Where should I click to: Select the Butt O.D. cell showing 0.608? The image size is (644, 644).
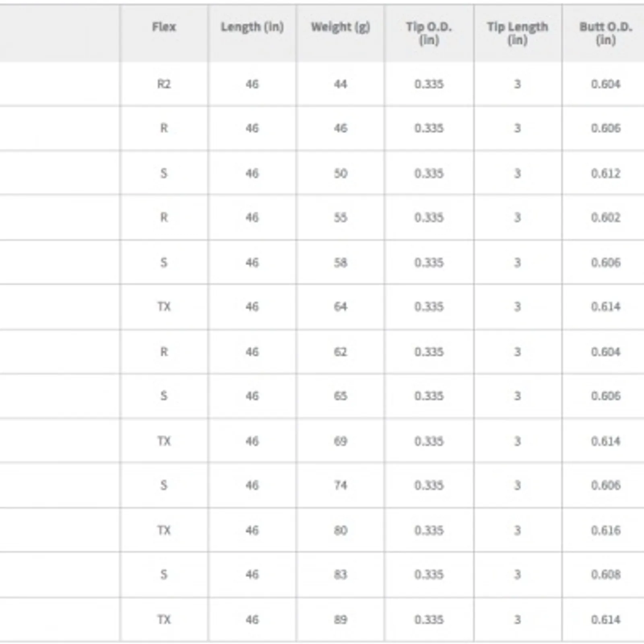tap(605, 575)
